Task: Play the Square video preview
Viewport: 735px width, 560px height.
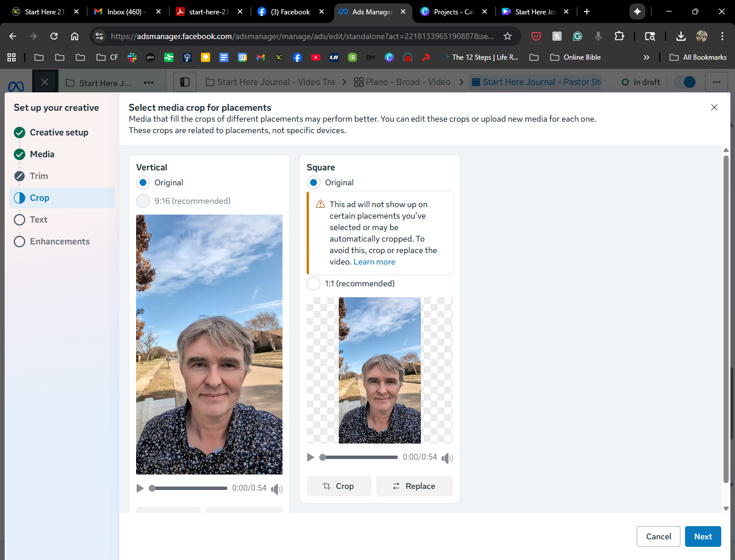Action: tap(311, 457)
